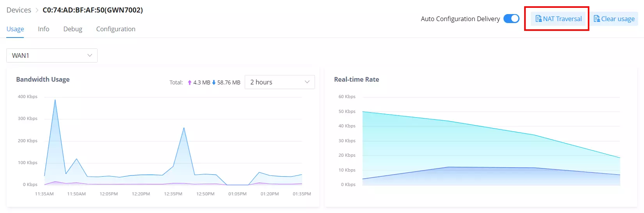
Task: Click the NAT Traversal document icon
Action: (539, 19)
